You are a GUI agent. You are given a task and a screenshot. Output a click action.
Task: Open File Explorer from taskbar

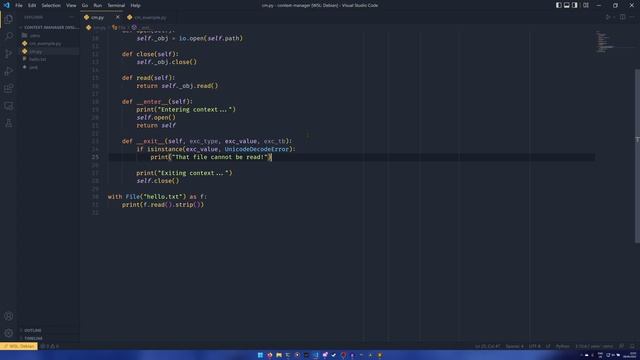279,355
